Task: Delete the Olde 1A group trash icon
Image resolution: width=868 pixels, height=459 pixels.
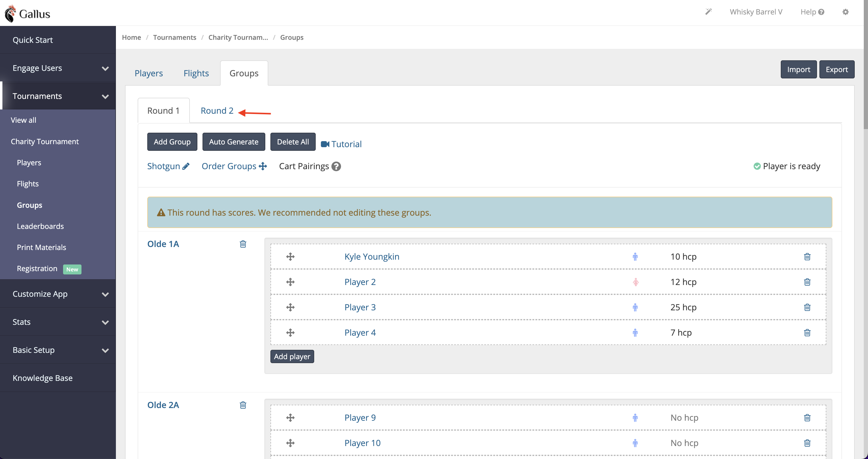Action: [243, 244]
